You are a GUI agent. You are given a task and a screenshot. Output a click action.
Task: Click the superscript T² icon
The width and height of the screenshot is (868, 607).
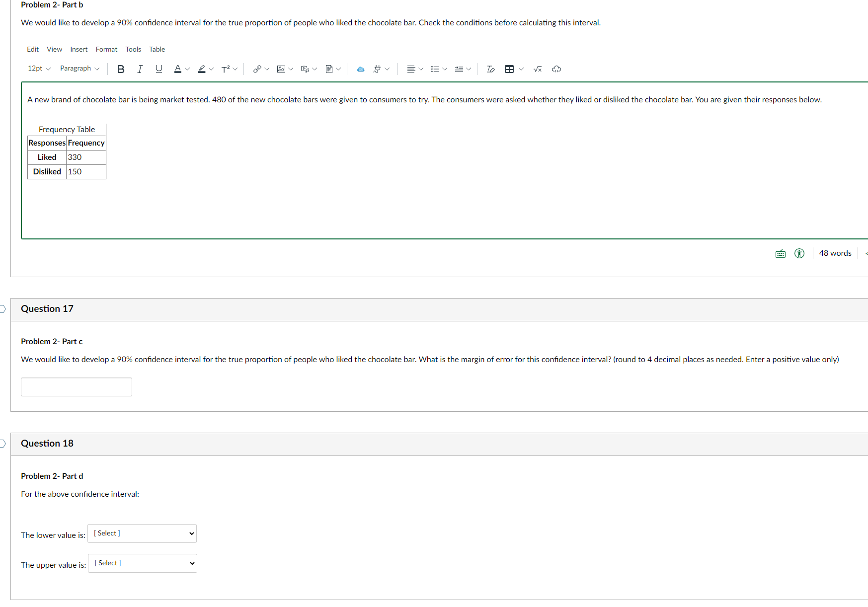tap(226, 69)
